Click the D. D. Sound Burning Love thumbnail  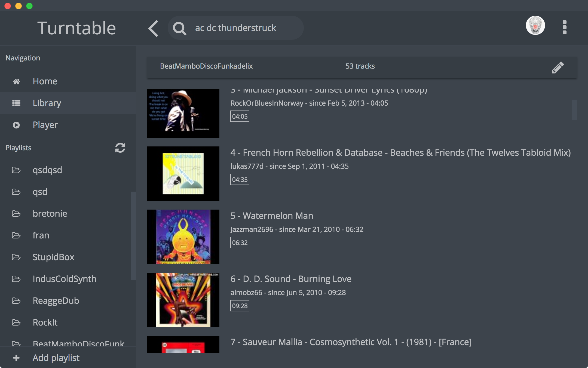[183, 300]
